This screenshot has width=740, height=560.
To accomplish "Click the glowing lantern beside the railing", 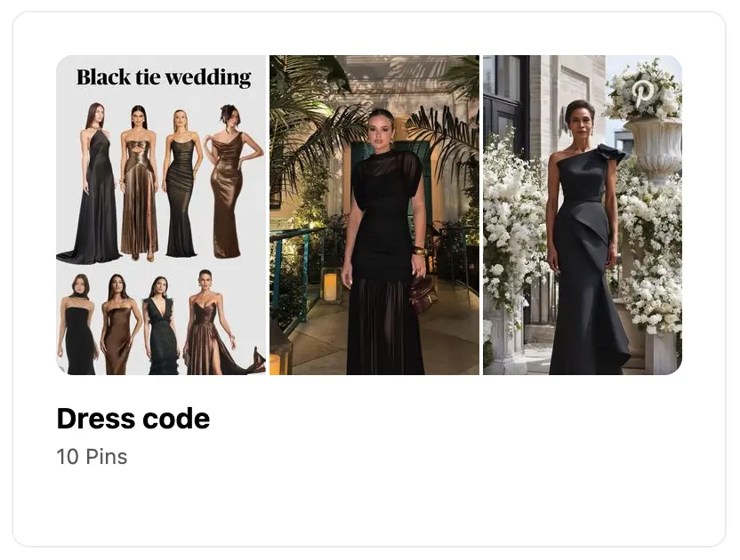I will pos(331,285).
